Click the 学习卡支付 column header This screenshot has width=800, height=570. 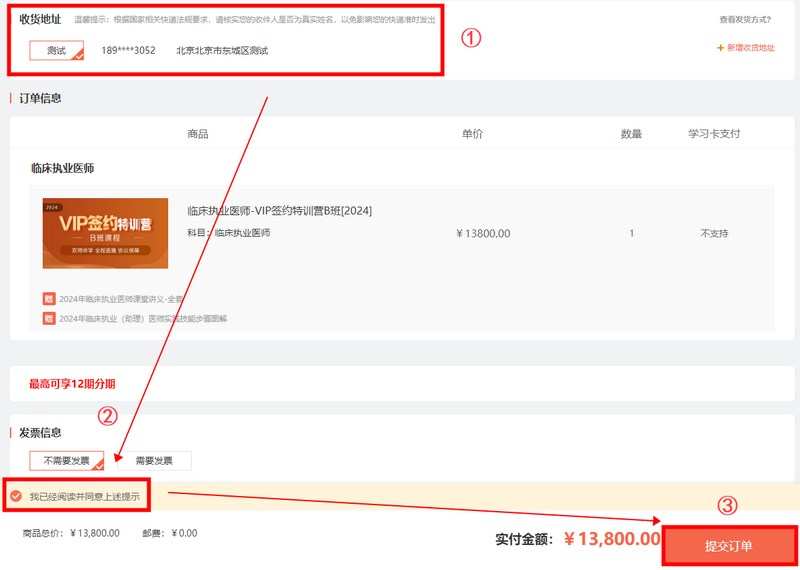[x=714, y=134]
